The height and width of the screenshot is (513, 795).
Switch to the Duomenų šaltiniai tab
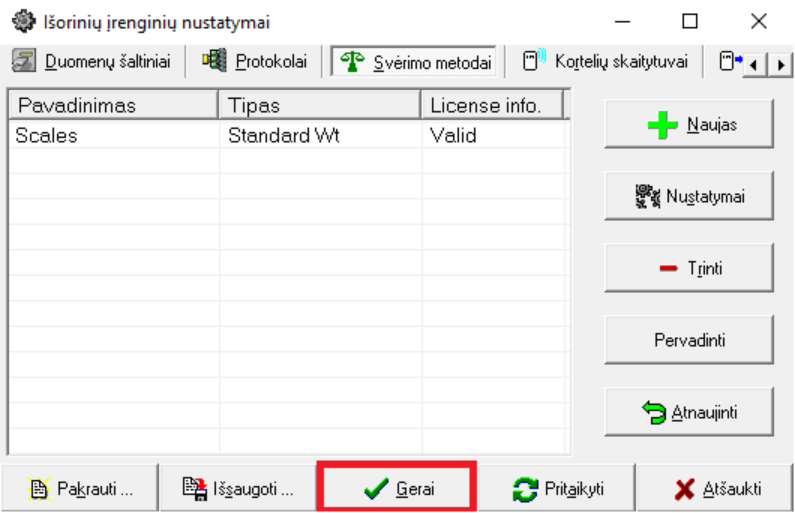[x=91, y=62]
